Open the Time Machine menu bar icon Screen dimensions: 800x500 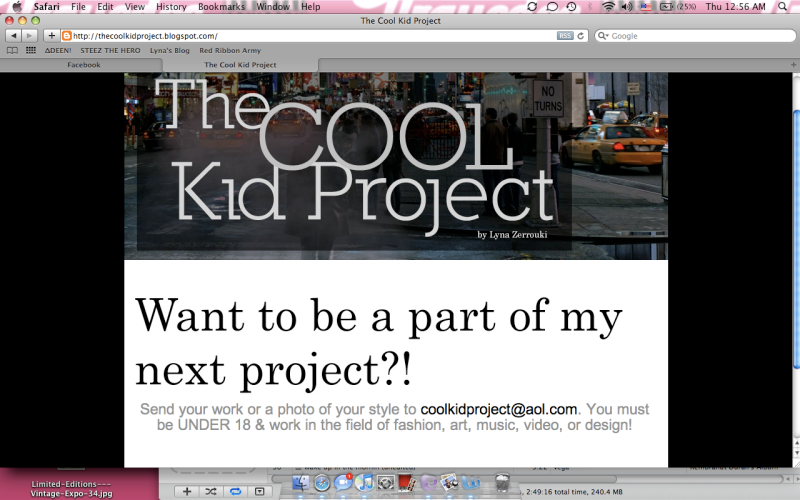click(x=571, y=7)
